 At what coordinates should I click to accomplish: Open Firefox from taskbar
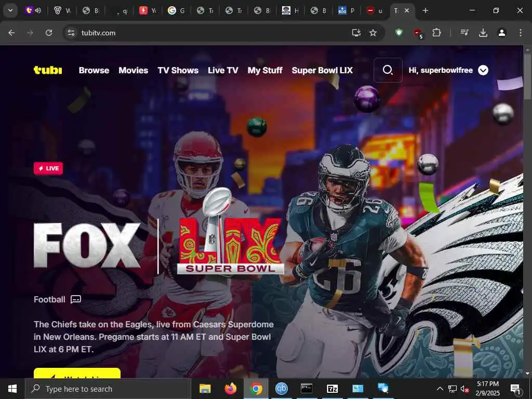click(231, 389)
